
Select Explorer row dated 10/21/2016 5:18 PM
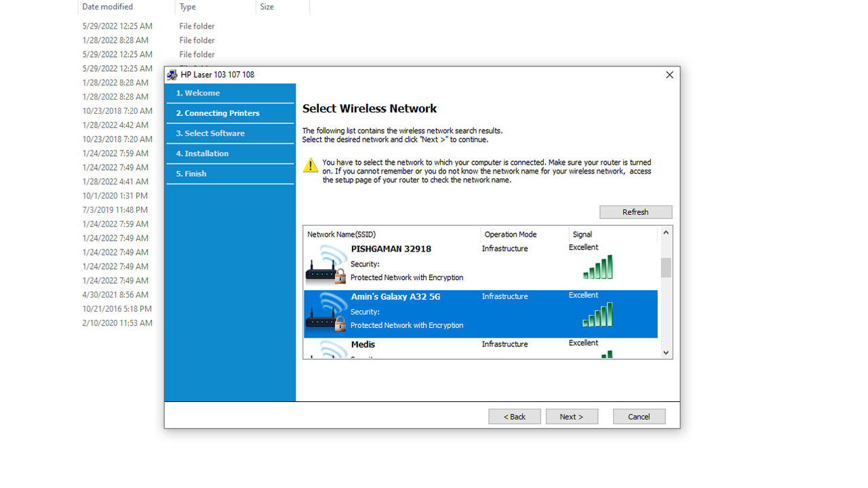[117, 309]
